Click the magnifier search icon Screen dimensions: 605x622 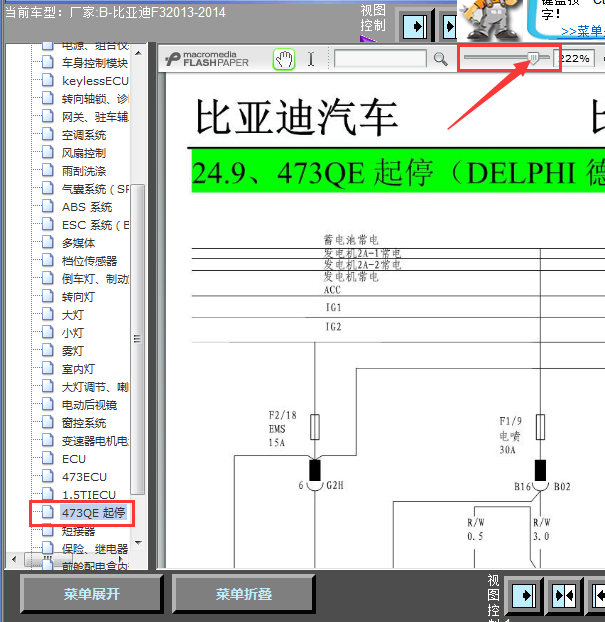click(x=440, y=59)
